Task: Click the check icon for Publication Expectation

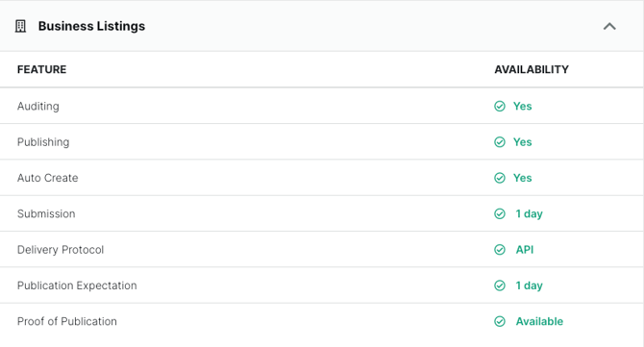Action: (x=500, y=285)
